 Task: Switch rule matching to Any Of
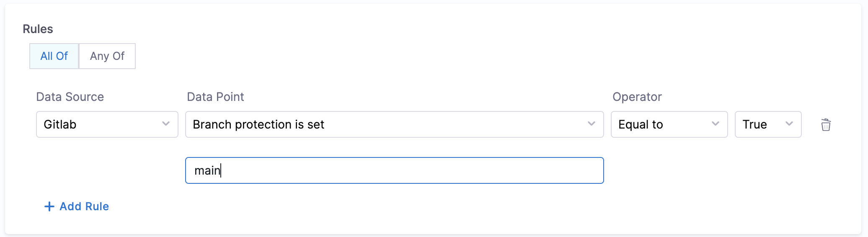[x=107, y=56]
